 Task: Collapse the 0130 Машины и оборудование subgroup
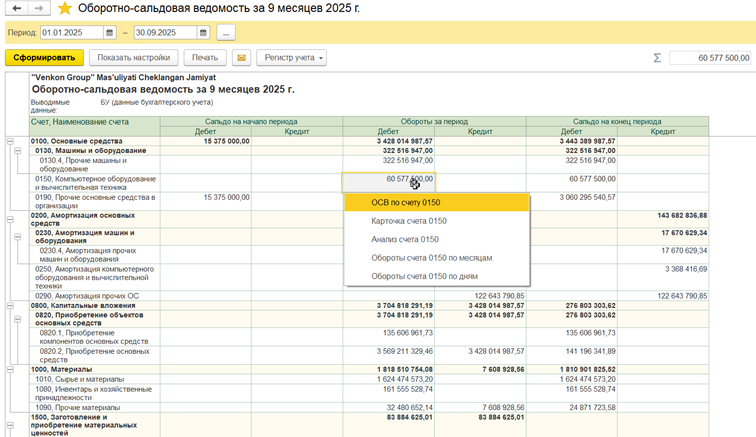19,151
